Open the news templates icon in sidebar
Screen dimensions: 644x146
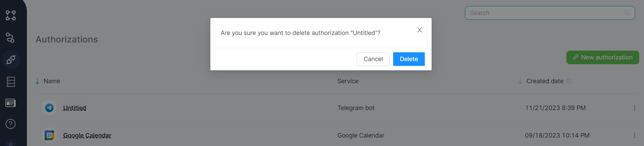11,103
